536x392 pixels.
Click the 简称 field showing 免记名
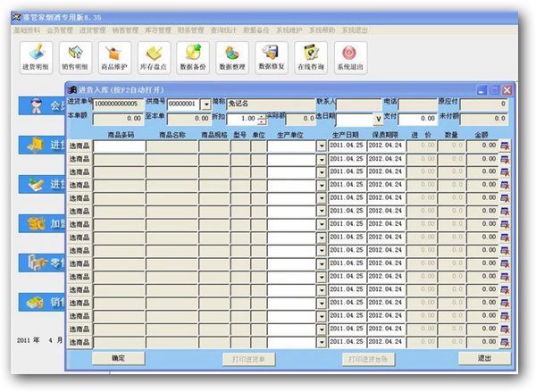[271, 104]
